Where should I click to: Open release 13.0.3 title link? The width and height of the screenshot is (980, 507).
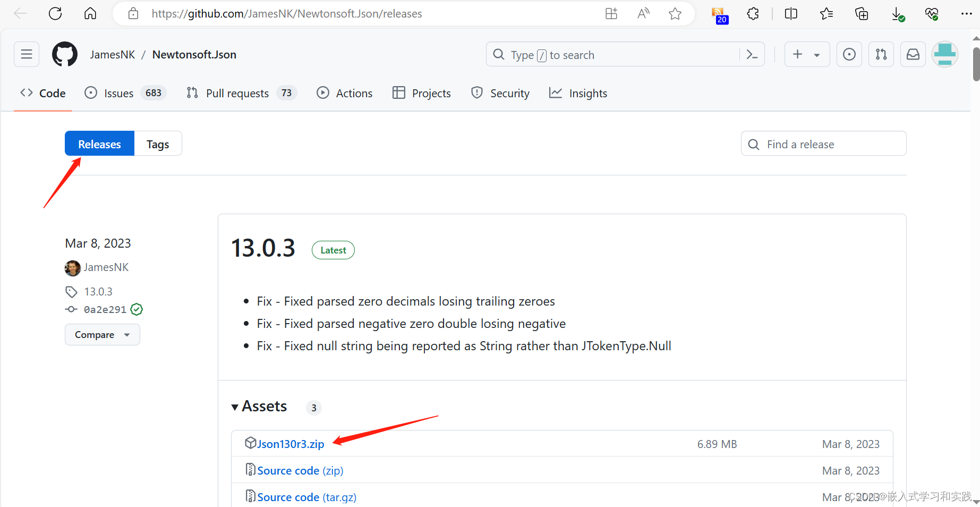tap(263, 248)
